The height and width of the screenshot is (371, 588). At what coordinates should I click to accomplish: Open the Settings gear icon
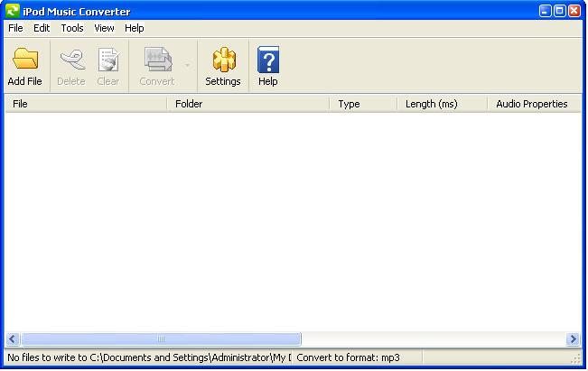224,60
